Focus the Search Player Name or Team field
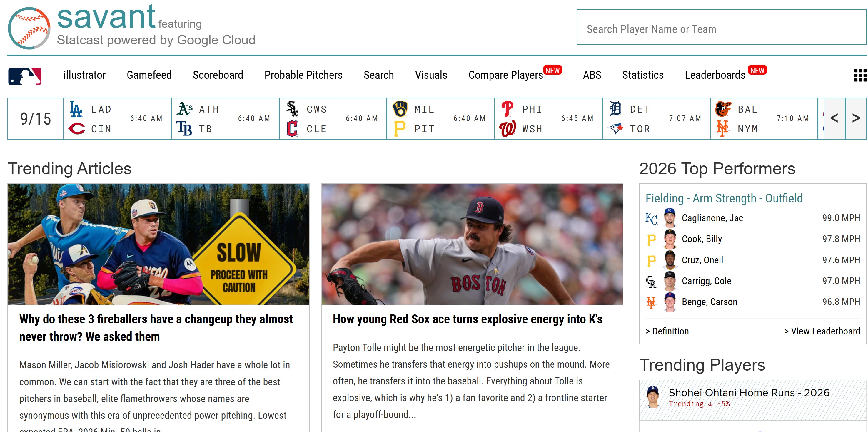 click(722, 27)
